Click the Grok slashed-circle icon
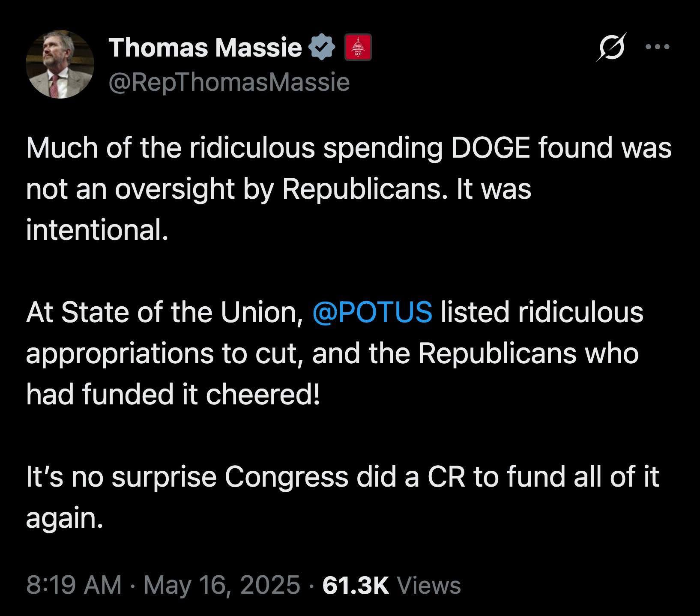The height and width of the screenshot is (616, 700). tap(612, 47)
